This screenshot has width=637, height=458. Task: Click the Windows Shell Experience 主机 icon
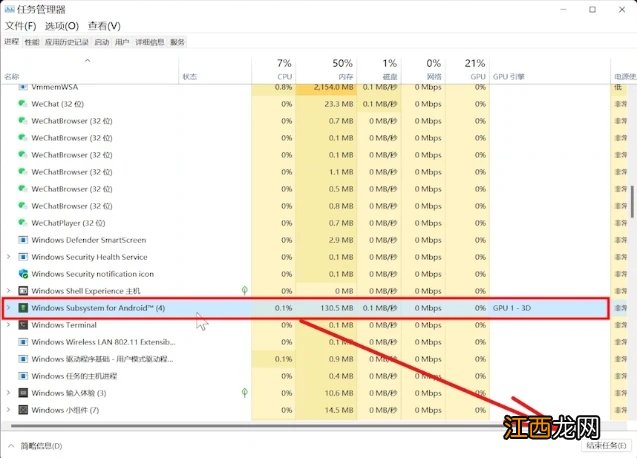point(23,291)
